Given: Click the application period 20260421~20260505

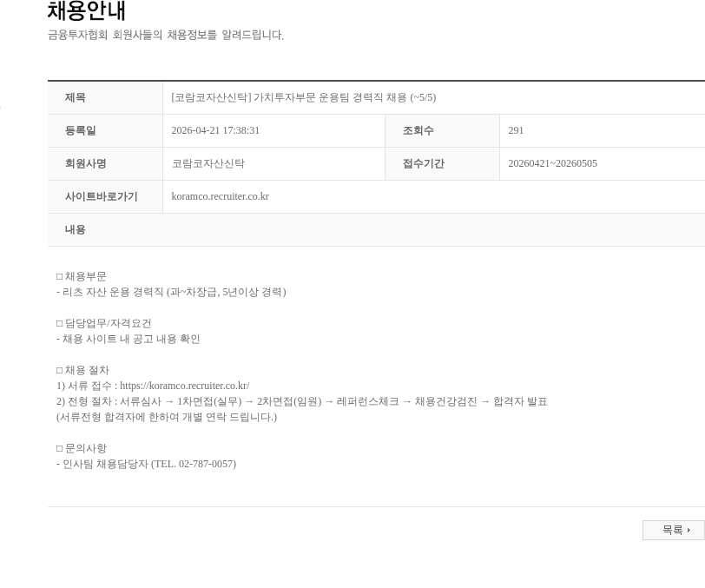Looking at the screenshot, I should tap(552, 164).
